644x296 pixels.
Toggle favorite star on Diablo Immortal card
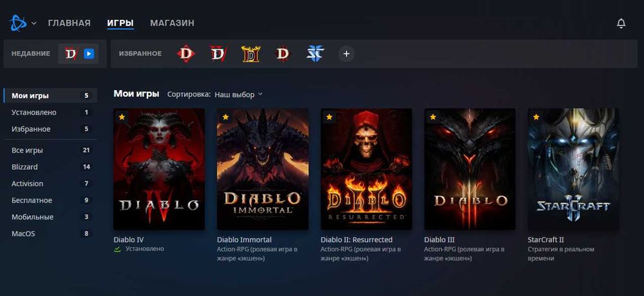click(x=225, y=117)
